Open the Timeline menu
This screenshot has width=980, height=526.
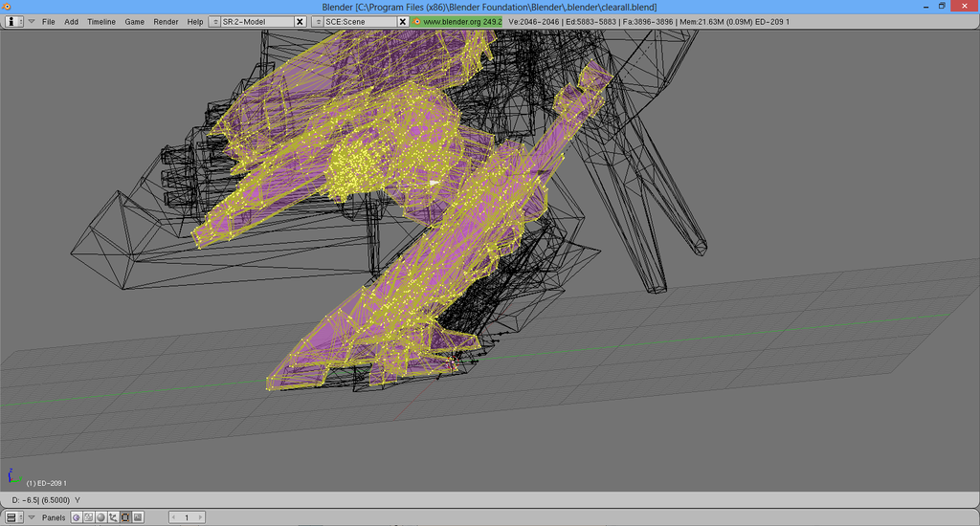pos(101,22)
